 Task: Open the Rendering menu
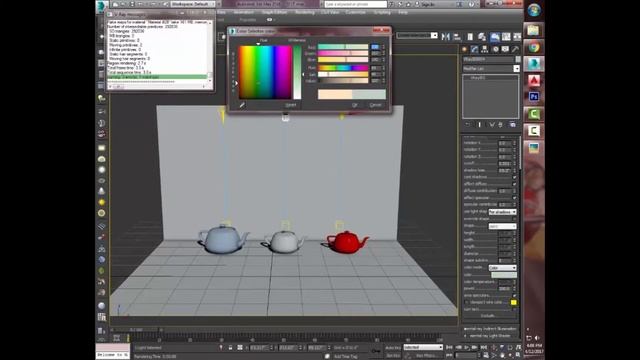[x=304, y=12]
